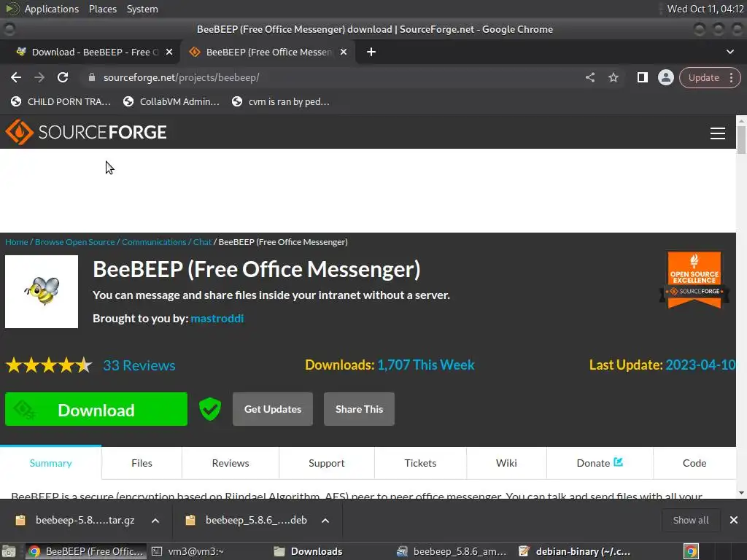Click Chrome icon in workspace switcher
747x560 pixels.
tap(691, 551)
